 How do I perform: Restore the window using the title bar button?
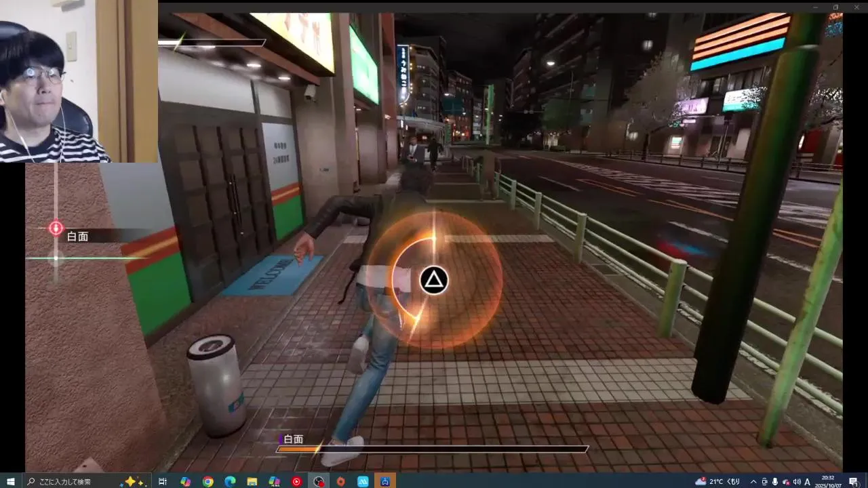point(835,7)
